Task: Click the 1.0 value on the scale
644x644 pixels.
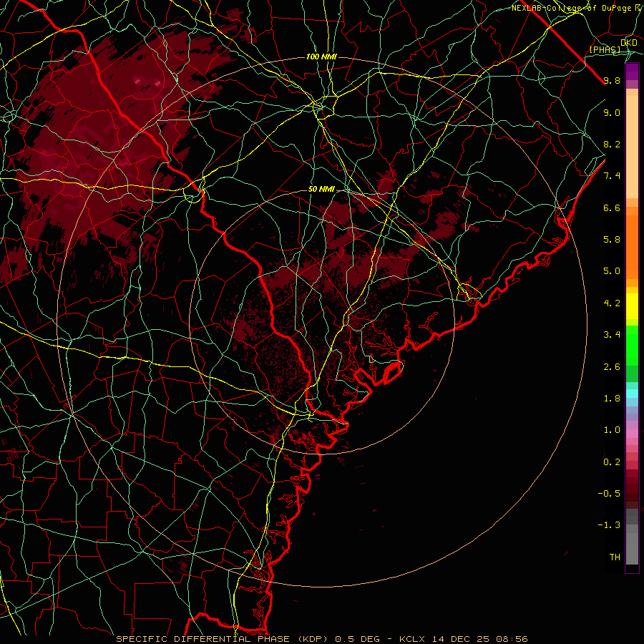Action: coord(612,430)
